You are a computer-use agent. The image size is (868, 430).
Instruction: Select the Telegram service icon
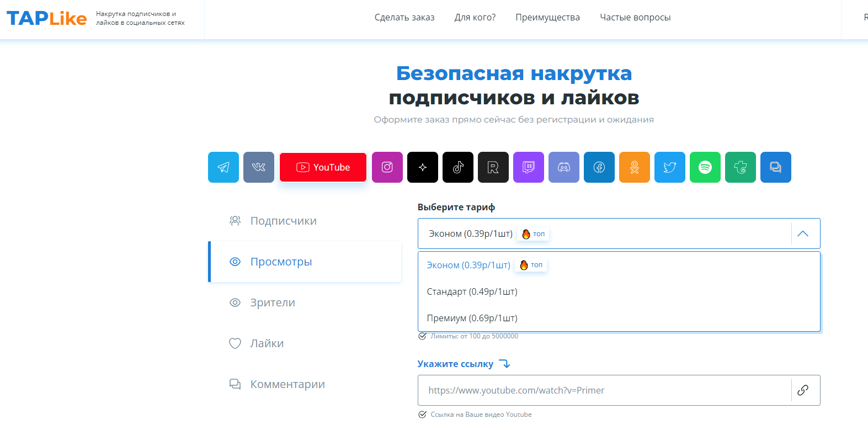click(223, 167)
